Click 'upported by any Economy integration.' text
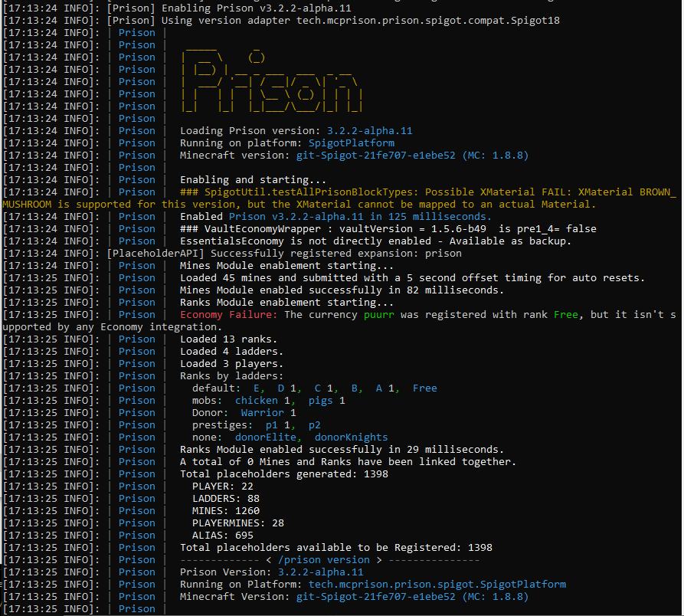 coord(112,326)
